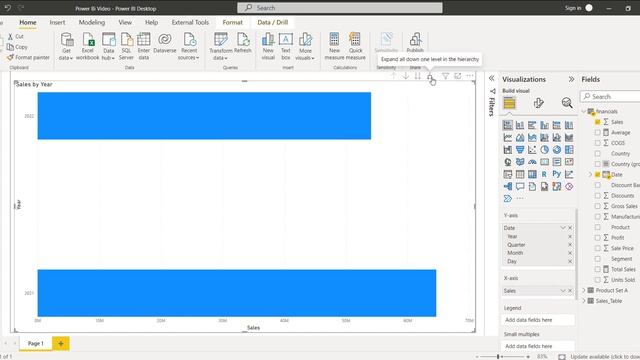The height and width of the screenshot is (360, 640).
Task: Open the Dataverse connector
Action: tap(165, 43)
